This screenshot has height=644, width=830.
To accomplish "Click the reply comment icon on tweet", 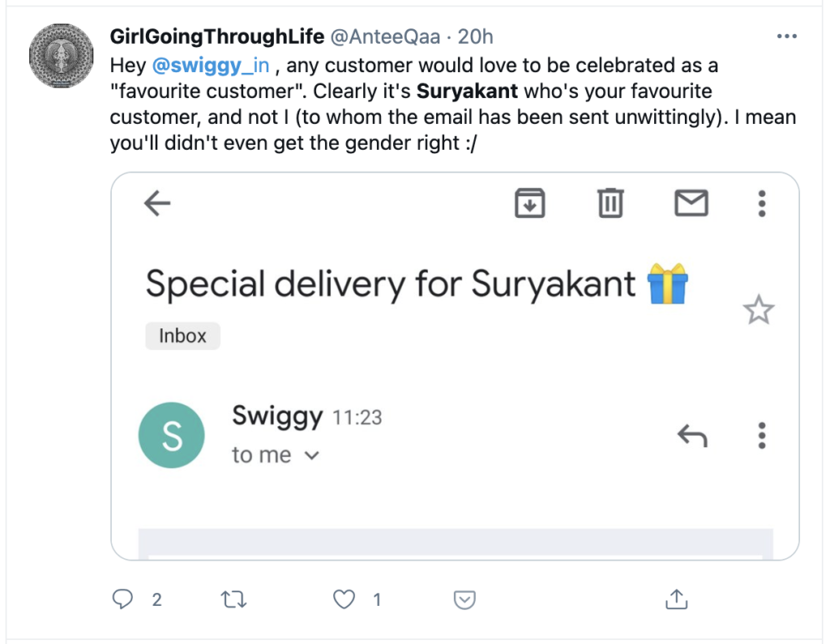I will 122,599.
